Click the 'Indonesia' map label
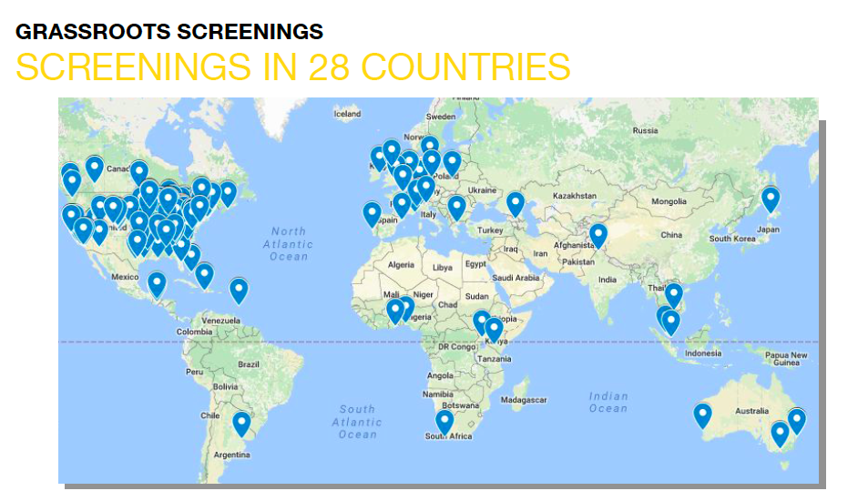 (x=703, y=353)
